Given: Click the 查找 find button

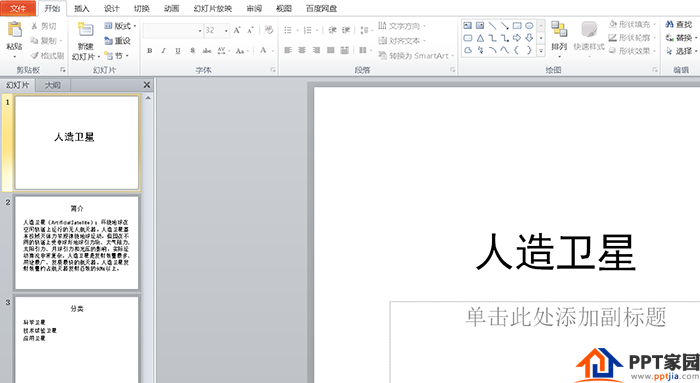Looking at the screenshot, I should tap(679, 24).
